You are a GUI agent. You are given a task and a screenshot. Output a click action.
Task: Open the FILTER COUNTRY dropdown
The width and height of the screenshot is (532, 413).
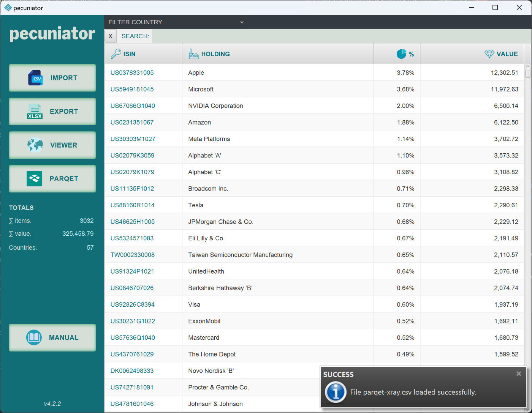coord(242,22)
